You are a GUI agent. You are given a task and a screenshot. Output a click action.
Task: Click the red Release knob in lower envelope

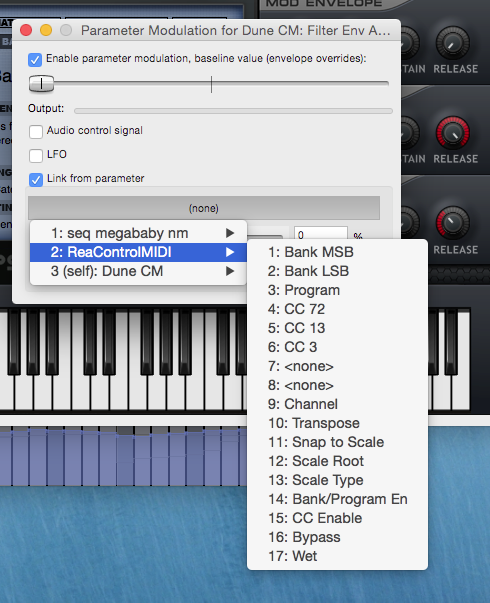tap(453, 223)
